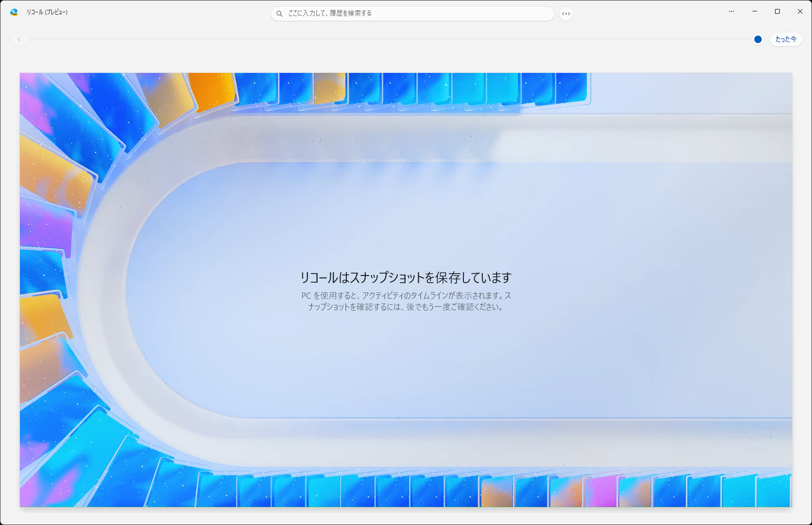
Task: Click the magnifier icon in the search bar
Action: tap(279, 14)
